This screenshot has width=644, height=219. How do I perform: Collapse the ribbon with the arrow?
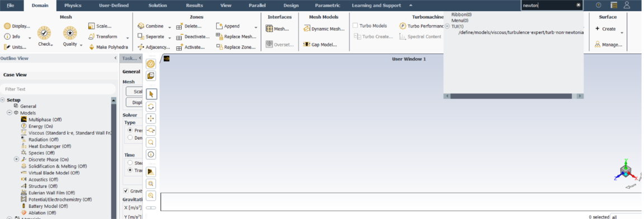coord(410,6)
